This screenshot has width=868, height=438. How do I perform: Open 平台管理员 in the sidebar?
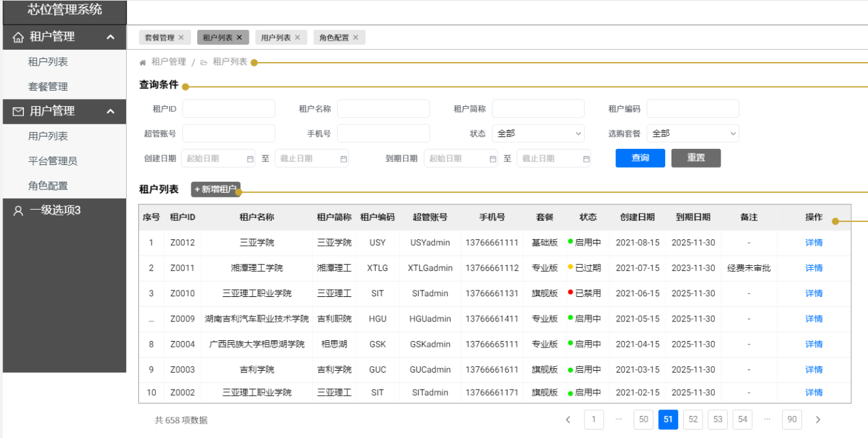point(52,161)
